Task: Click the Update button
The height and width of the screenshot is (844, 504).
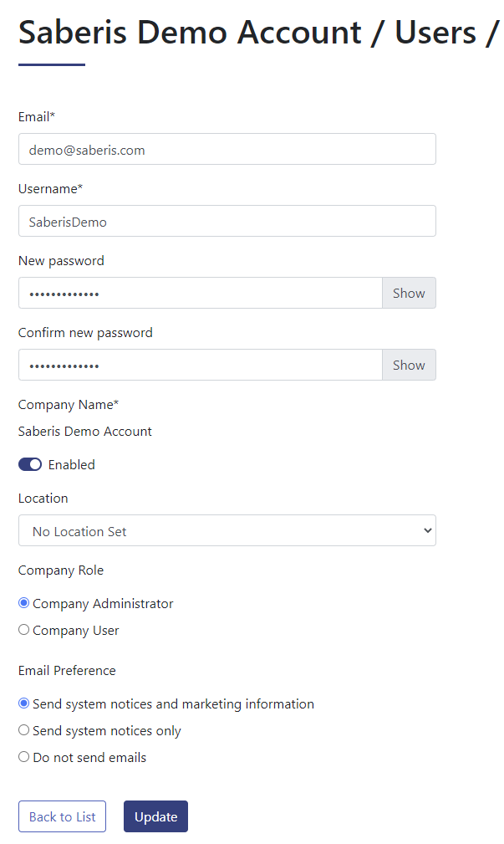Action: (x=156, y=816)
